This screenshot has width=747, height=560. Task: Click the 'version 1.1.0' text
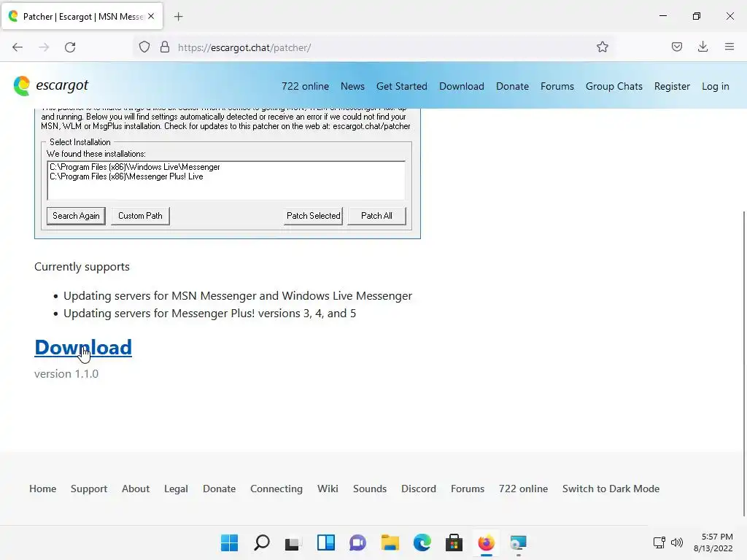click(x=66, y=374)
